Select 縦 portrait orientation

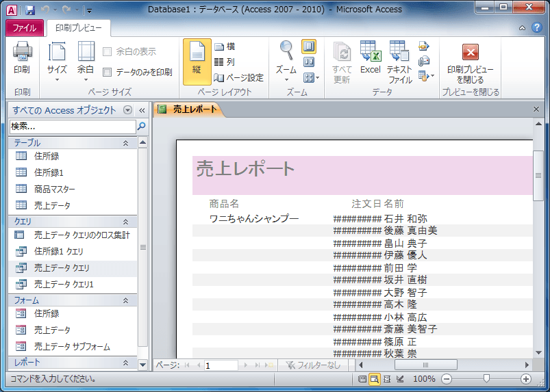[x=197, y=62]
